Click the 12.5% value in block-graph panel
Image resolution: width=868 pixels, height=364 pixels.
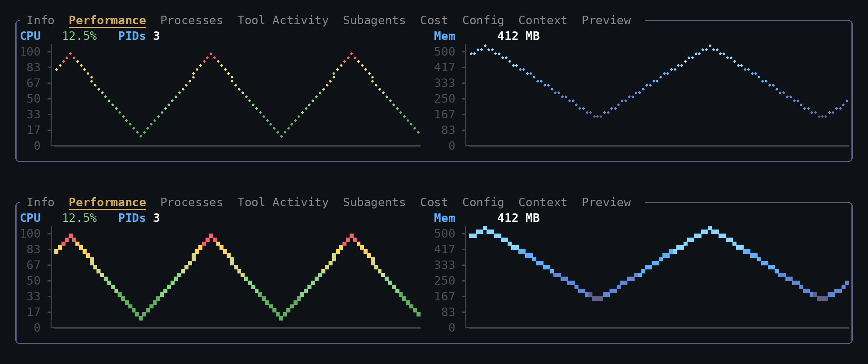click(79, 218)
